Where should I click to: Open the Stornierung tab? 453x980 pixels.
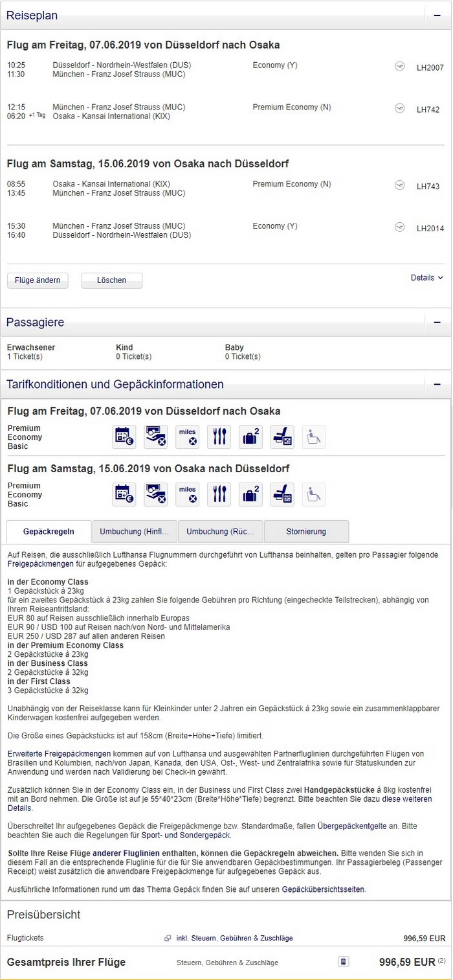point(306,532)
